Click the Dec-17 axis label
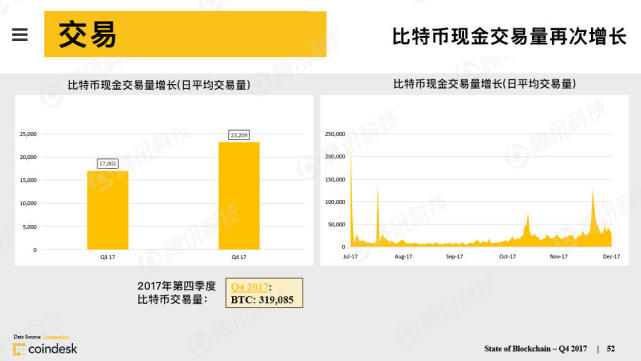The image size is (641, 361). point(611,257)
